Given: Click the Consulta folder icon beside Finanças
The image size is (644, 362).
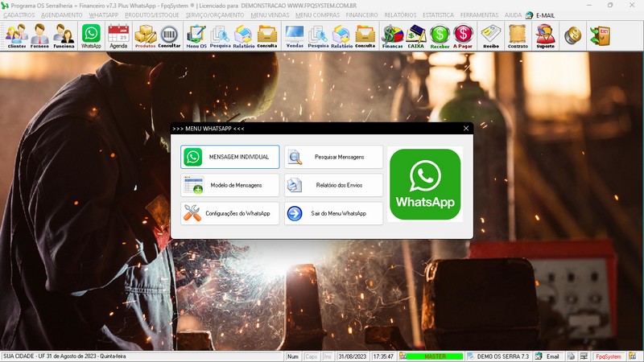Looking at the screenshot, I should point(365,36).
